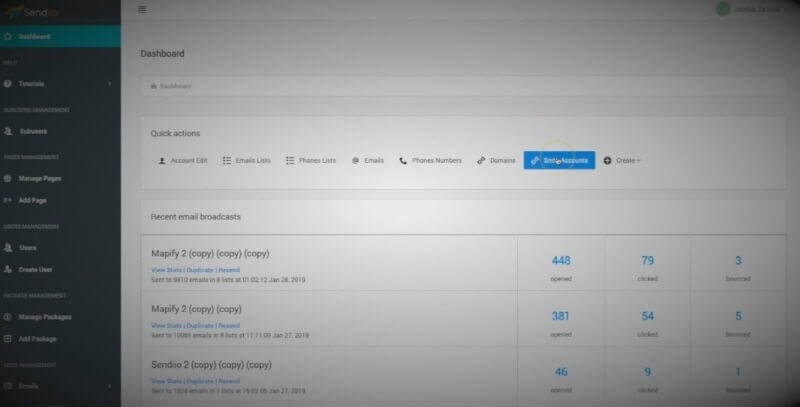Click the 46 opened count
Screen dimensions: 800x407
[561, 372]
